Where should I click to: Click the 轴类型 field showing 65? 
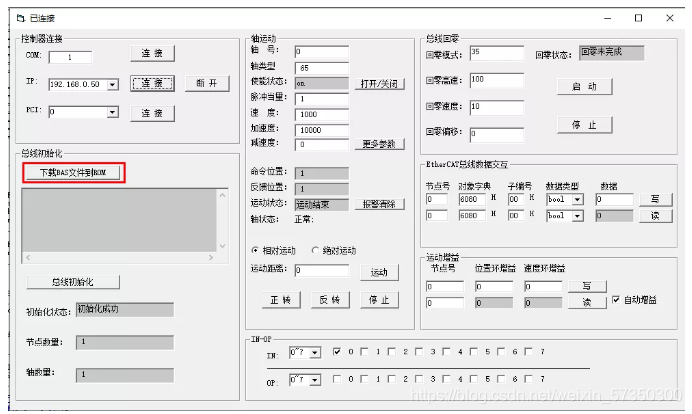point(322,68)
